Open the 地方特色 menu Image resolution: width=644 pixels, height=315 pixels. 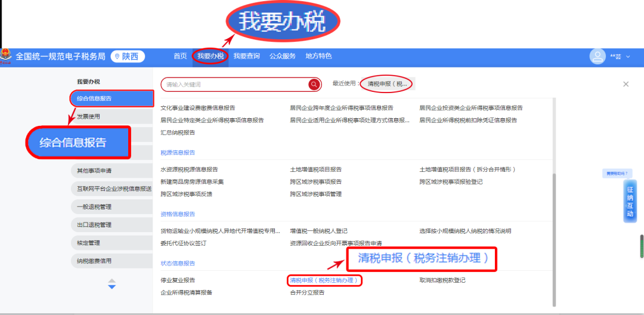[x=318, y=56]
